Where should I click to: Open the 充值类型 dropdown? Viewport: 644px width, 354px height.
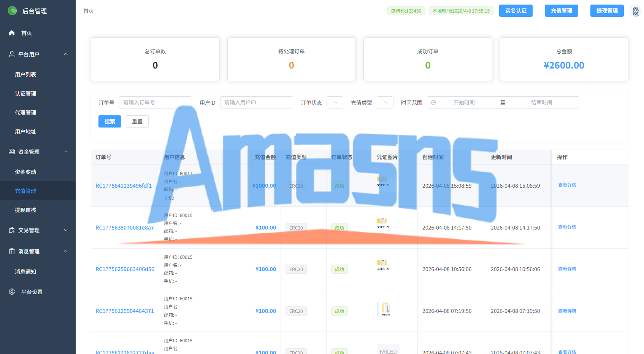click(385, 102)
